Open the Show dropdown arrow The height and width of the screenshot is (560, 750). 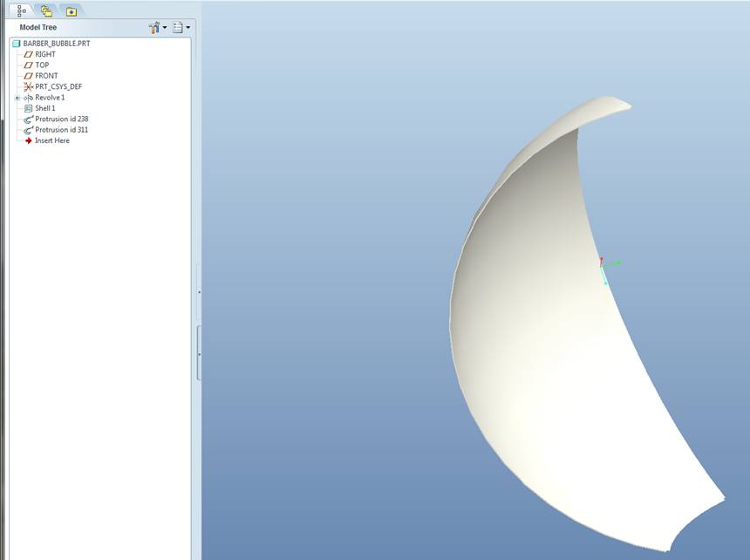tap(187, 27)
